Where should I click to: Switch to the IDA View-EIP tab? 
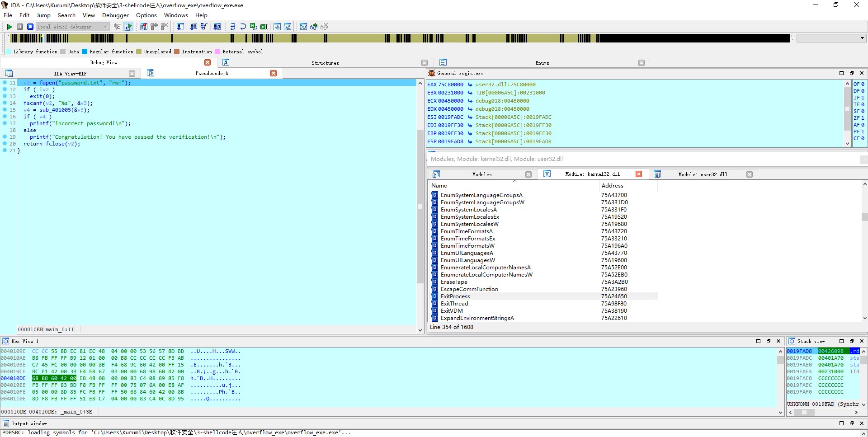point(70,74)
